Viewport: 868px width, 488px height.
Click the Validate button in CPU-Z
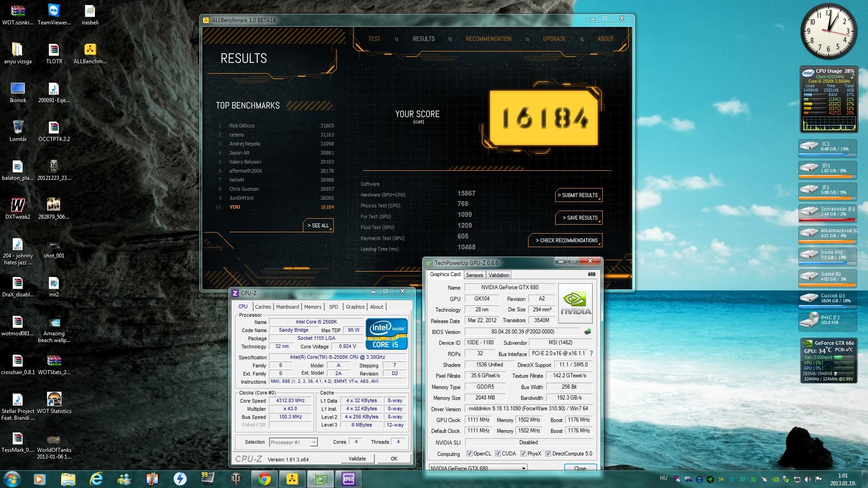pos(357,459)
